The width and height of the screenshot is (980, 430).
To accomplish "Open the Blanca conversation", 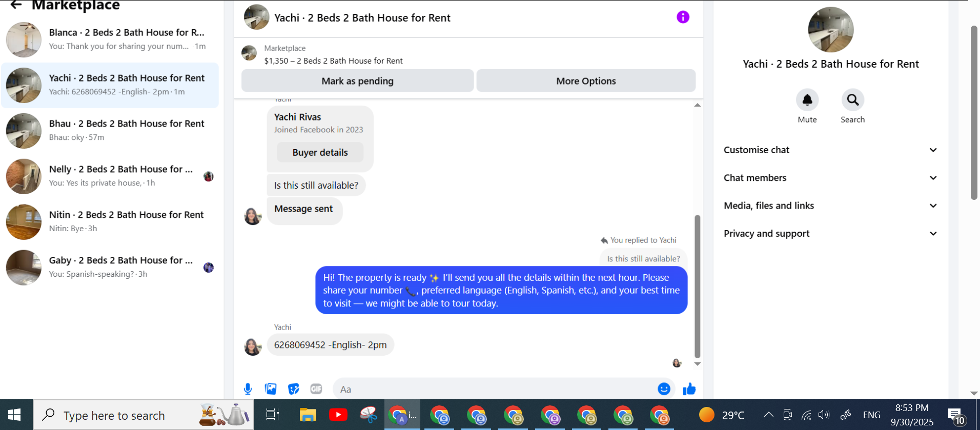I will coord(110,39).
